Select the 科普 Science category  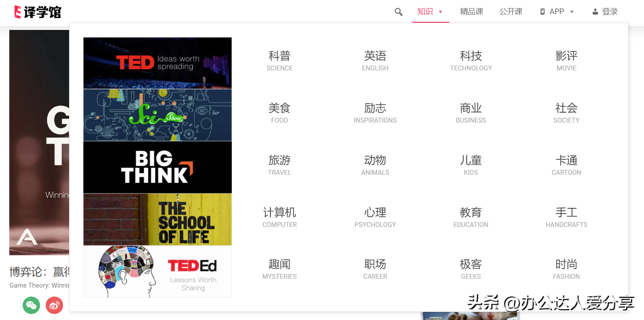(280, 61)
